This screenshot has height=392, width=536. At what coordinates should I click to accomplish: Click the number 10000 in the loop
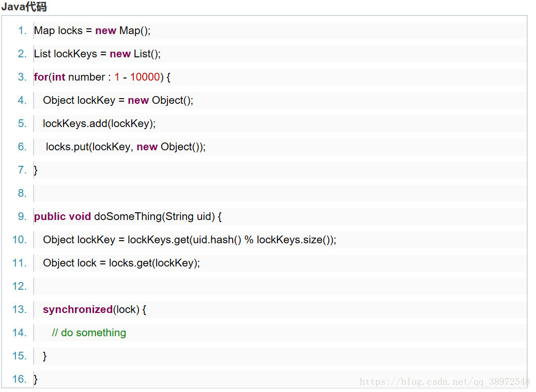coord(145,77)
